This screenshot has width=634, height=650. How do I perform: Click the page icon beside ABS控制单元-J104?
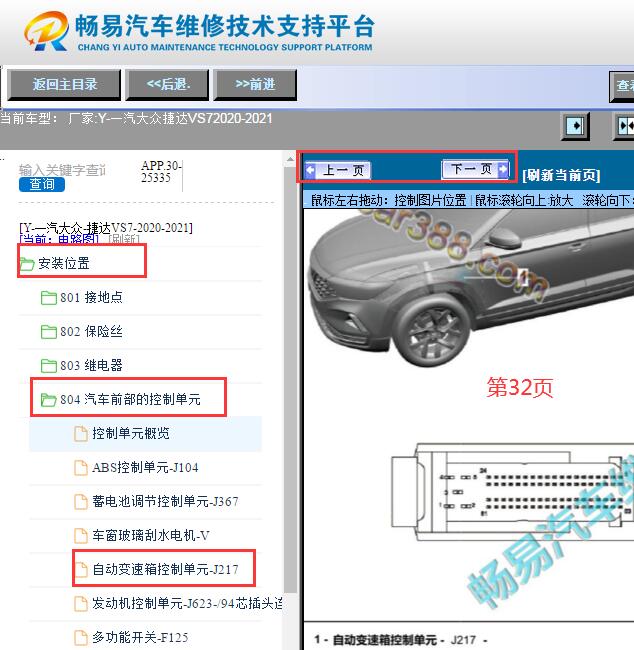coord(80,468)
